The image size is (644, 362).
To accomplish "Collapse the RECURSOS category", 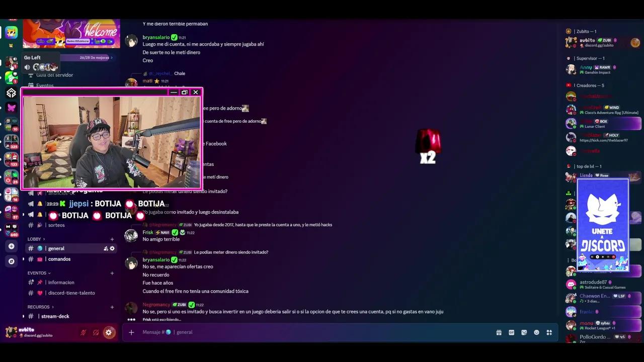I will tap(41, 307).
